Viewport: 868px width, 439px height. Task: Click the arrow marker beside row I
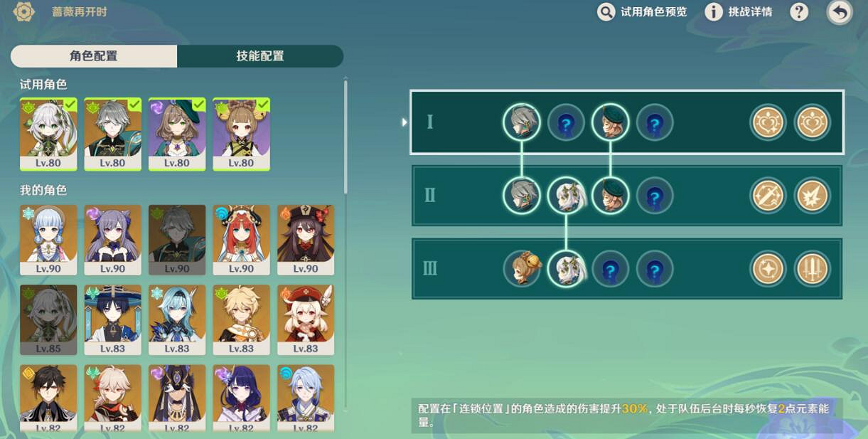(x=404, y=122)
